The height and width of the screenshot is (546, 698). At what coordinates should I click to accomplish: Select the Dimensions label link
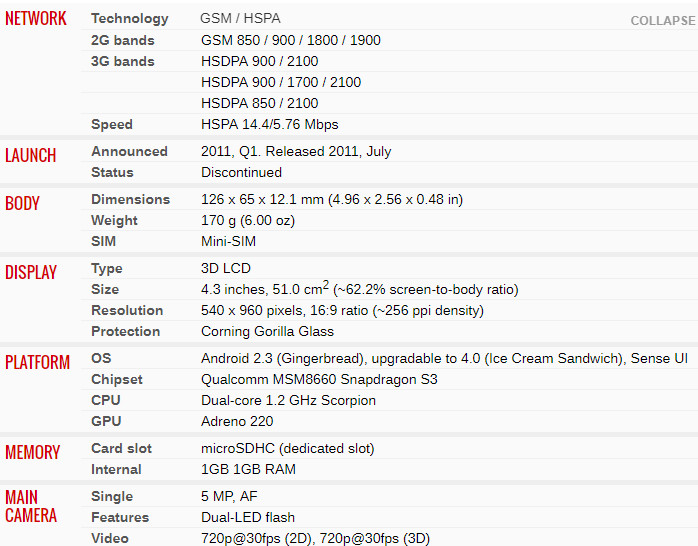130,200
